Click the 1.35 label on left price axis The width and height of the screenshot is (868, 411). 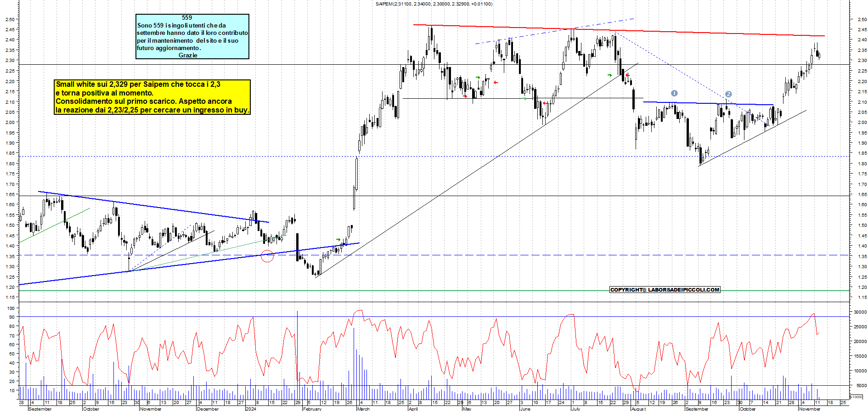click(x=10, y=256)
